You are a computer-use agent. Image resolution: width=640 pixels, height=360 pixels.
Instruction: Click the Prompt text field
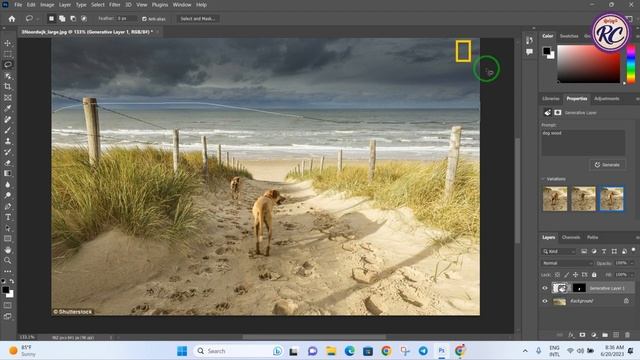[x=583, y=143]
